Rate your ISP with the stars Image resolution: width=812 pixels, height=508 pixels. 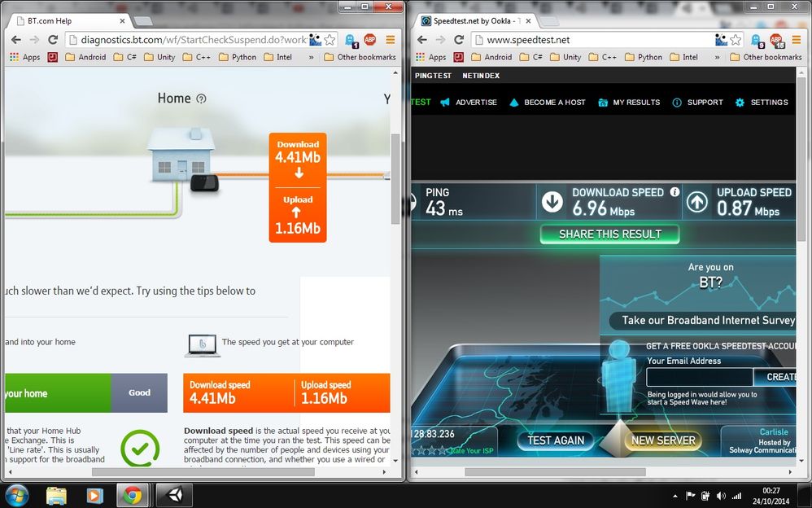(430, 451)
